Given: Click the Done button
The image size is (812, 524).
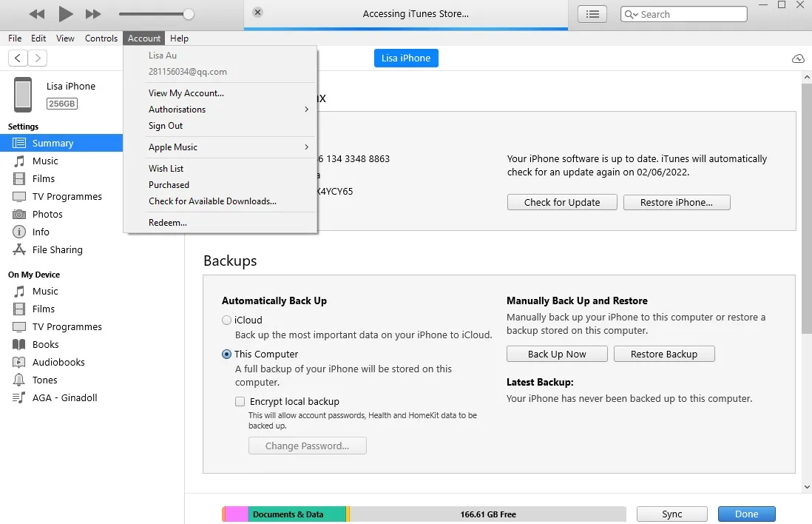Looking at the screenshot, I should click(x=747, y=514).
